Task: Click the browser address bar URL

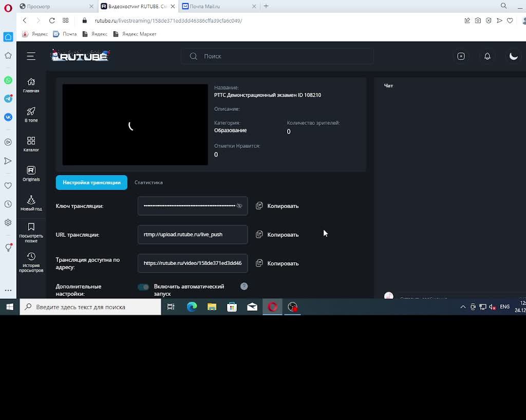Action: [x=168, y=21]
